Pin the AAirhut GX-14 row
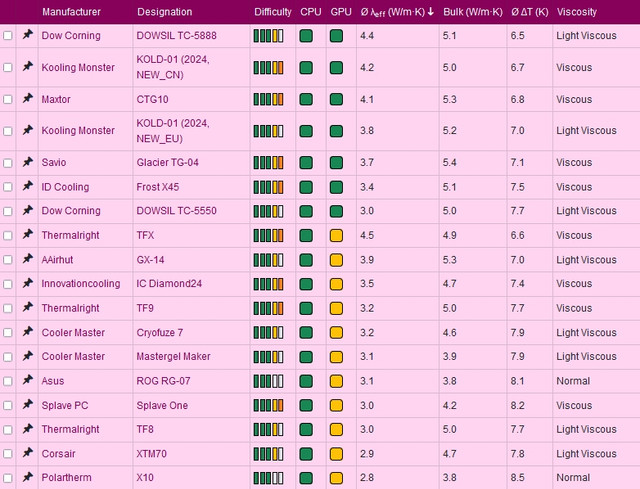 point(27,259)
